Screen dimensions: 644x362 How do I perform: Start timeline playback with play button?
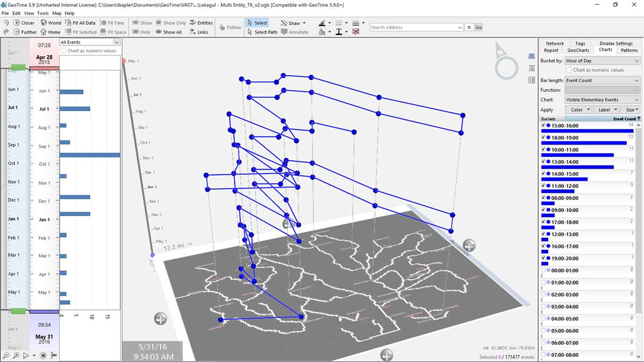pyautogui.click(x=25, y=356)
